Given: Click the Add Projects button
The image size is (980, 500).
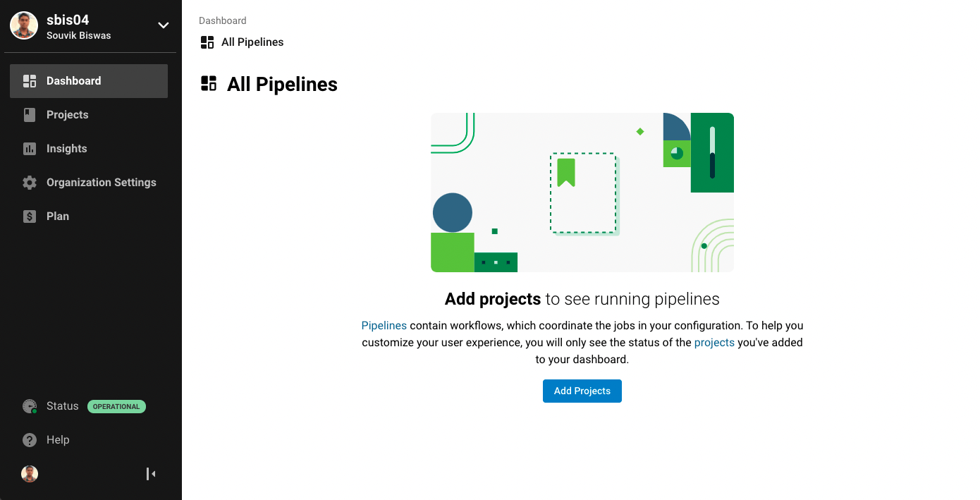Looking at the screenshot, I should (x=582, y=391).
